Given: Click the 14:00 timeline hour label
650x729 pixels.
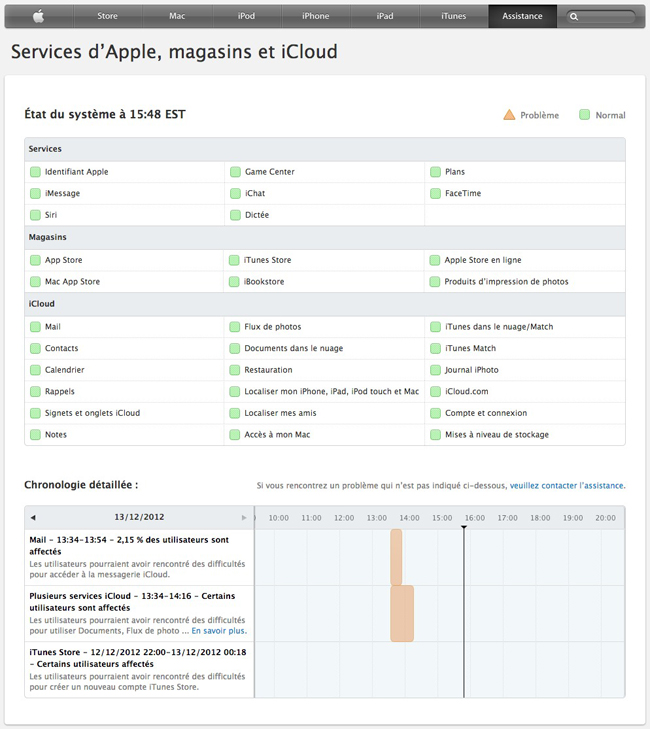Looking at the screenshot, I should click(x=409, y=518).
